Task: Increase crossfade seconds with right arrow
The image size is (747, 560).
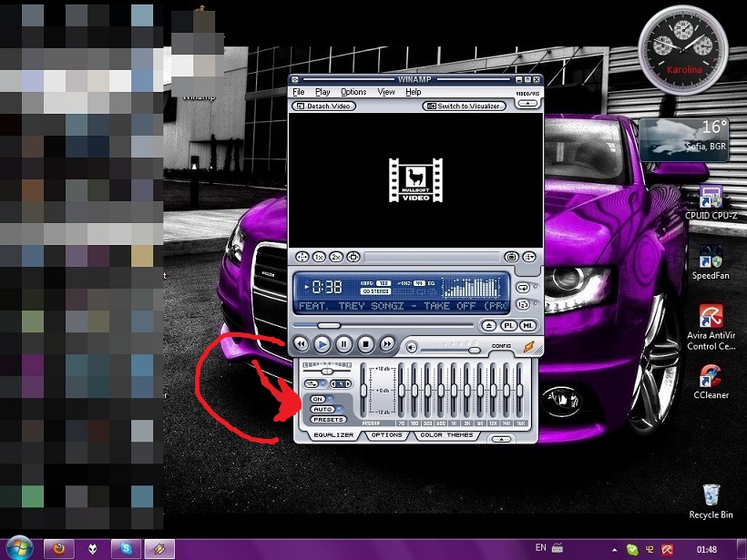Action: coord(348,384)
